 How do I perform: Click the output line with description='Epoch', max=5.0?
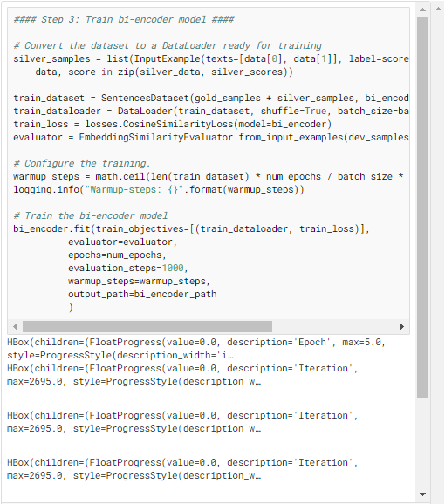(x=196, y=343)
